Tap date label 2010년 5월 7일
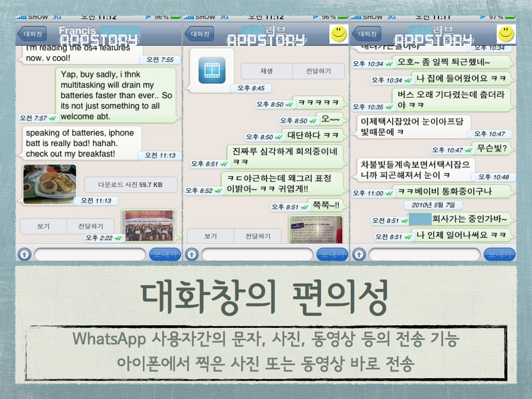 [x=433, y=205]
